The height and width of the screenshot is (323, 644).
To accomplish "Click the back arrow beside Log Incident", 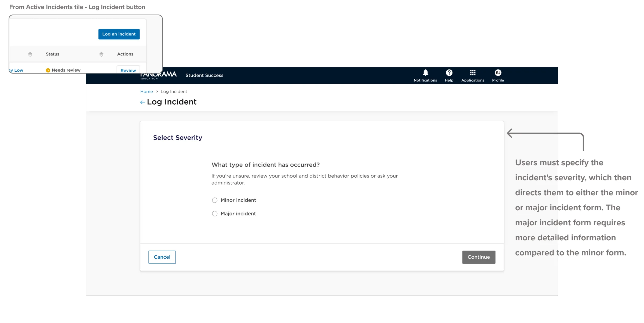I will coord(142,102).
